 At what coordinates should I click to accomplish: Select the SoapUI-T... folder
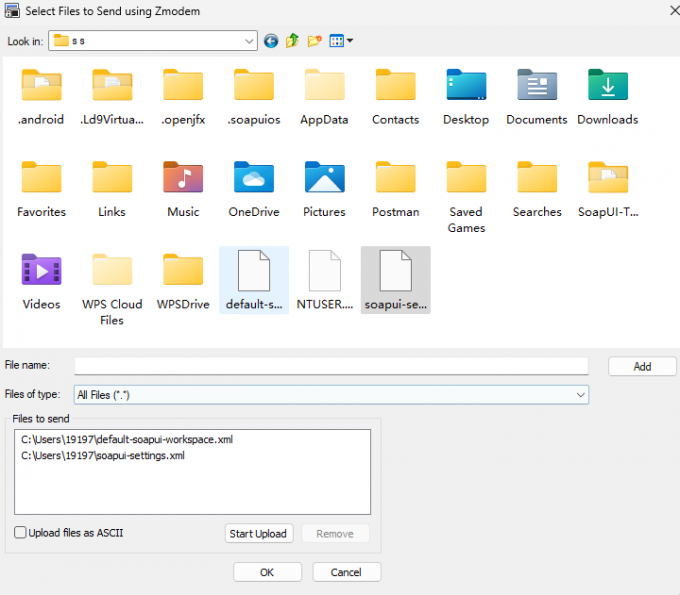[x=608, y=190]
